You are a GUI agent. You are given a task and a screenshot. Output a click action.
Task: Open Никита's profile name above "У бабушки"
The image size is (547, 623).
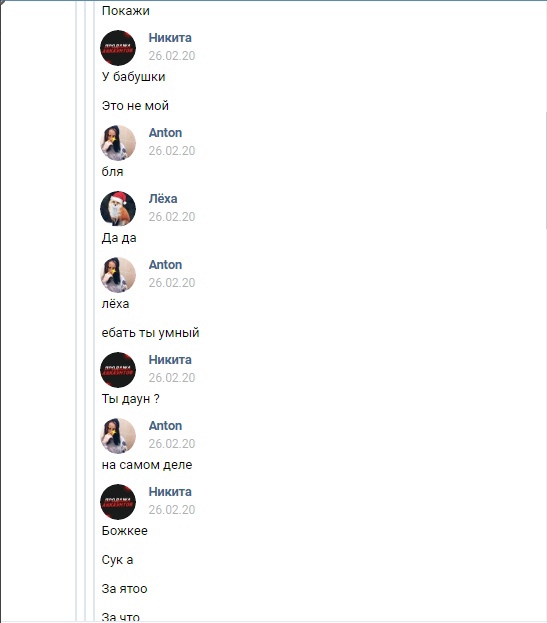tap(170, 38)
